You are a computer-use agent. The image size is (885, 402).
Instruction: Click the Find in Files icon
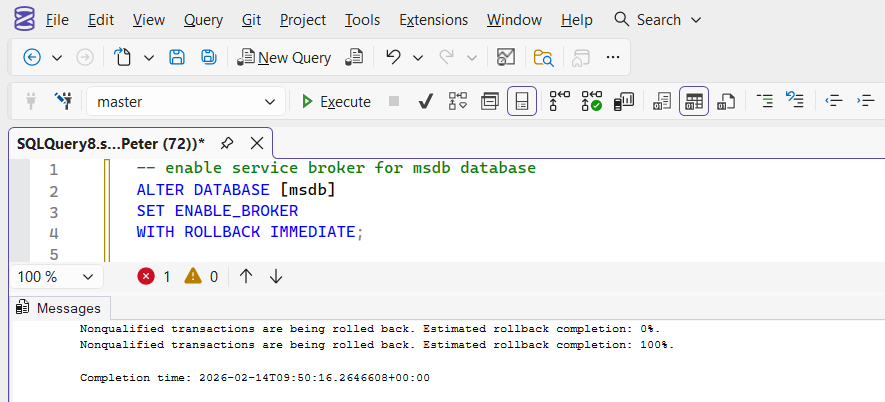point(544,57)
